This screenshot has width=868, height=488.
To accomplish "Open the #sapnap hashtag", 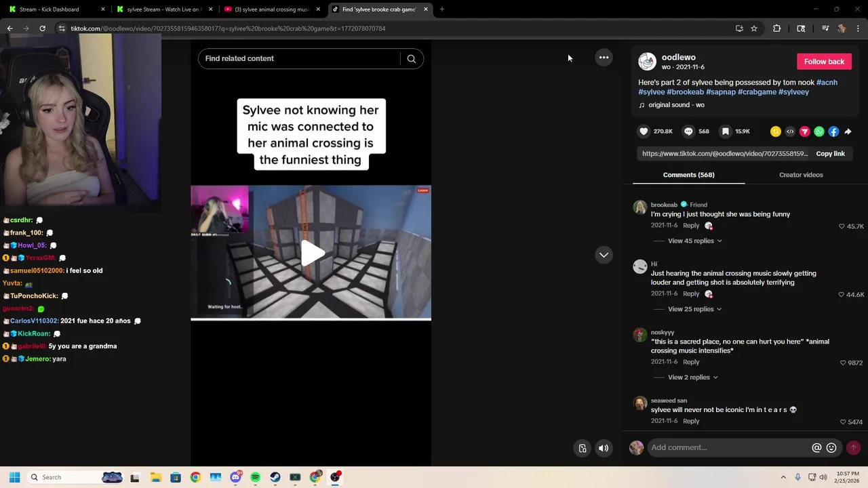I will pos(721,92).
